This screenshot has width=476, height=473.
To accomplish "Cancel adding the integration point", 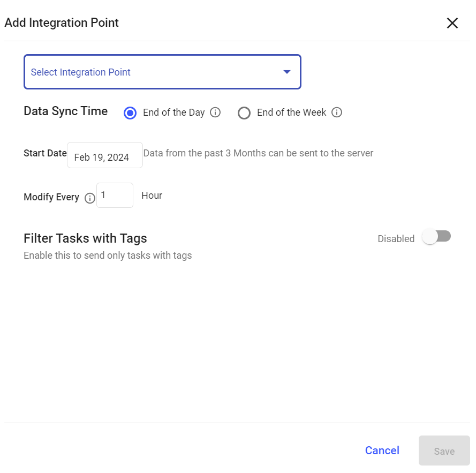I will pyautogui.click(x=382, y=451).
